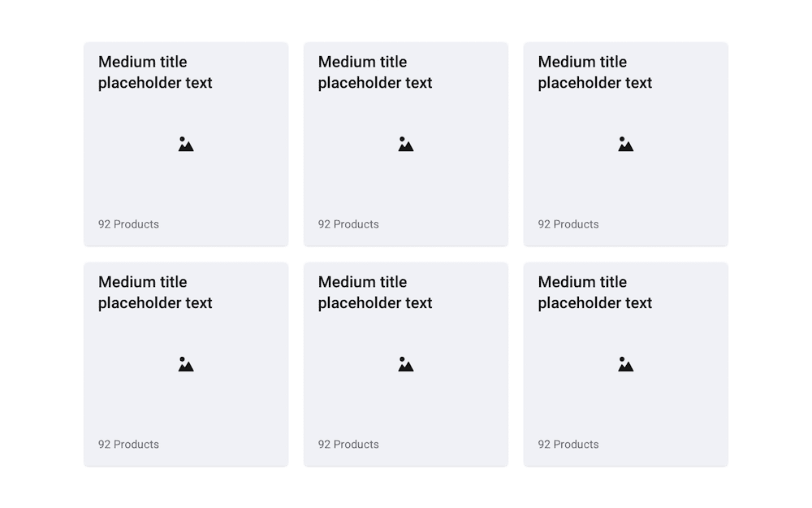Select "92 Products" label in top-right card
This screenshot has height=508, width=812.
568,224
